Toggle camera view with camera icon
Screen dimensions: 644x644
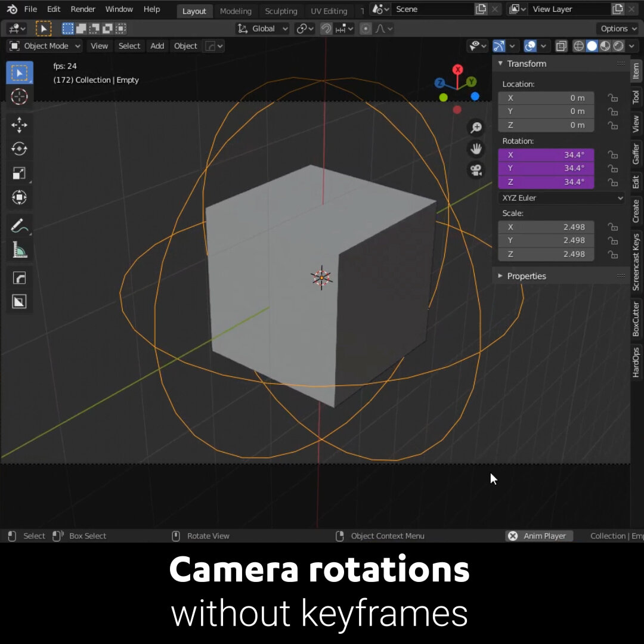tap(476, 170)
